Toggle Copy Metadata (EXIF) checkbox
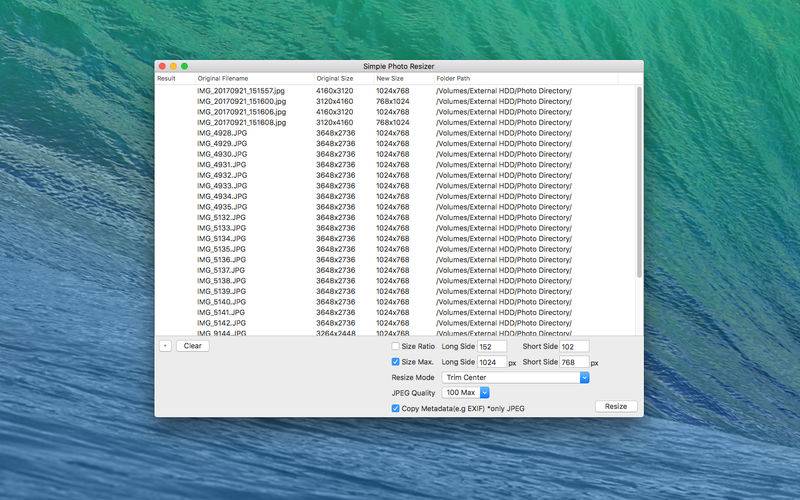This screenshot has height=500, width=800. [x=395, y=408]
